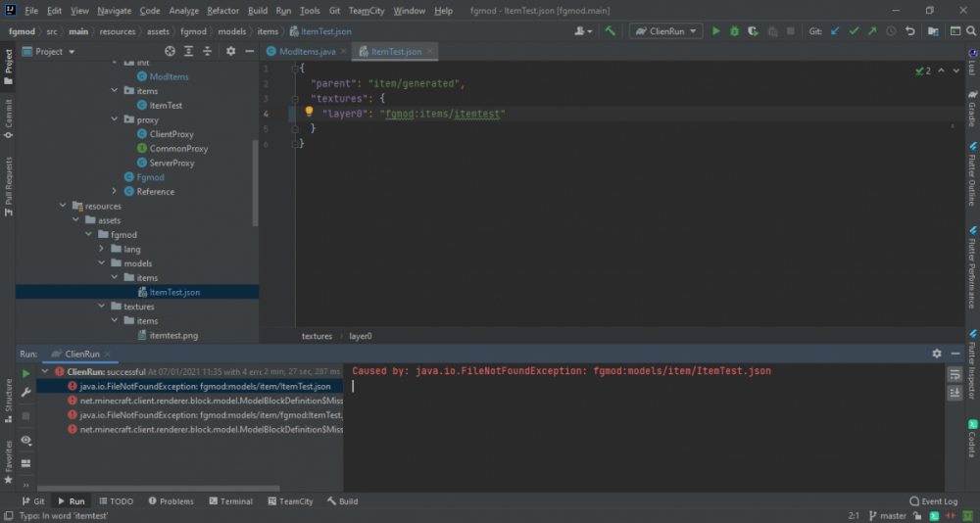Open the Terminal tool window
The height and width of the screenshot is (523, 980).
pos(230,501)
